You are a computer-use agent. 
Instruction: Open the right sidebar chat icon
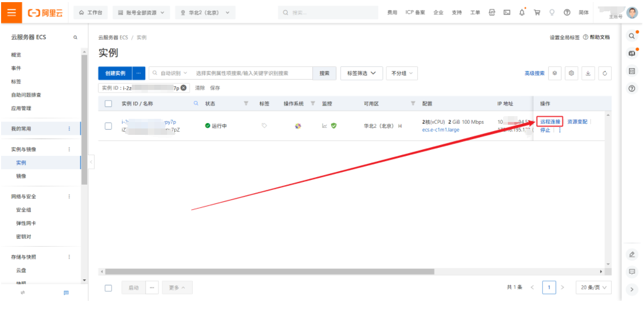[x=632, y=271]
